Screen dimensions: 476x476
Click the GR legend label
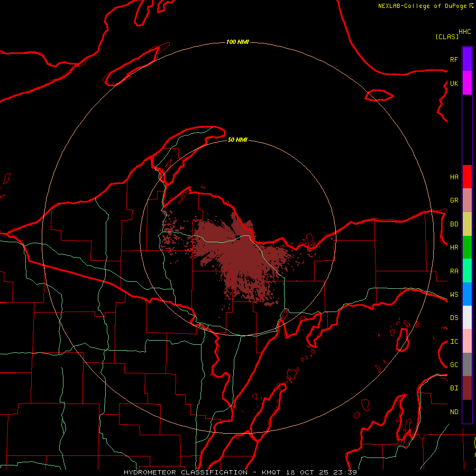tap(454, 200)
